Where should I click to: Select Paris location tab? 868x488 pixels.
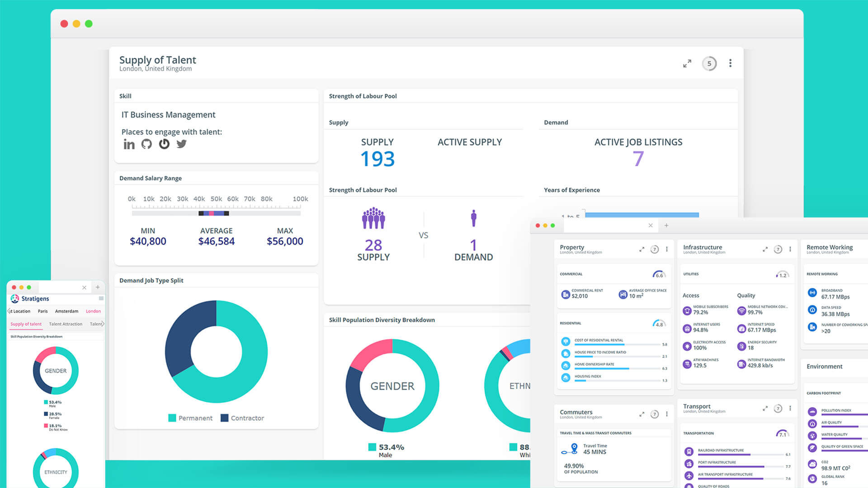(x=42, y=311)
